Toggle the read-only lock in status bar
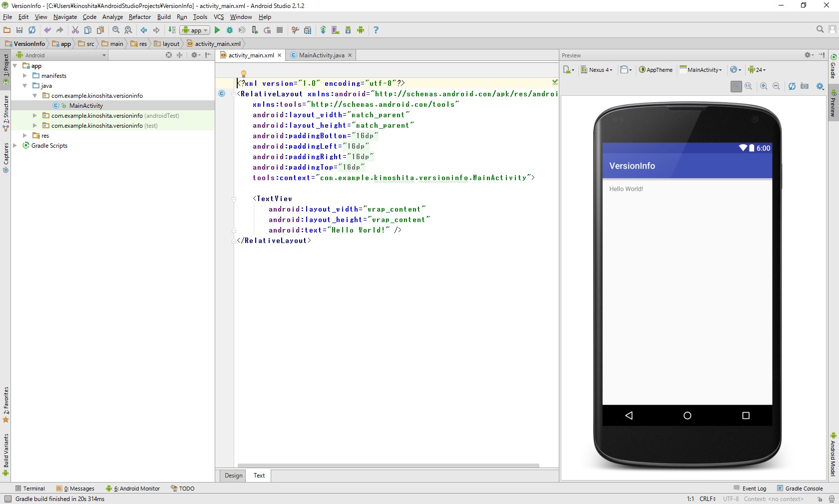Image resolution: width=839 pixels, height=504 pixels. 820,499
